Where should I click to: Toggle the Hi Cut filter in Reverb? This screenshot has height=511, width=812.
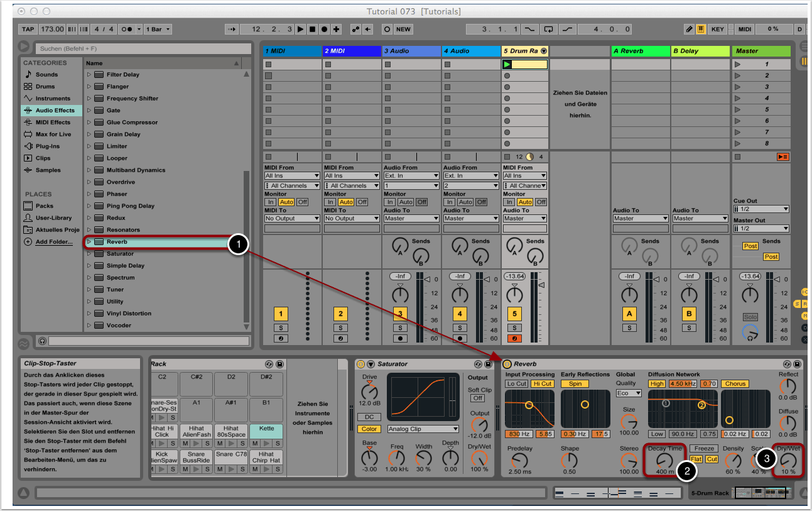pos(542,383)
